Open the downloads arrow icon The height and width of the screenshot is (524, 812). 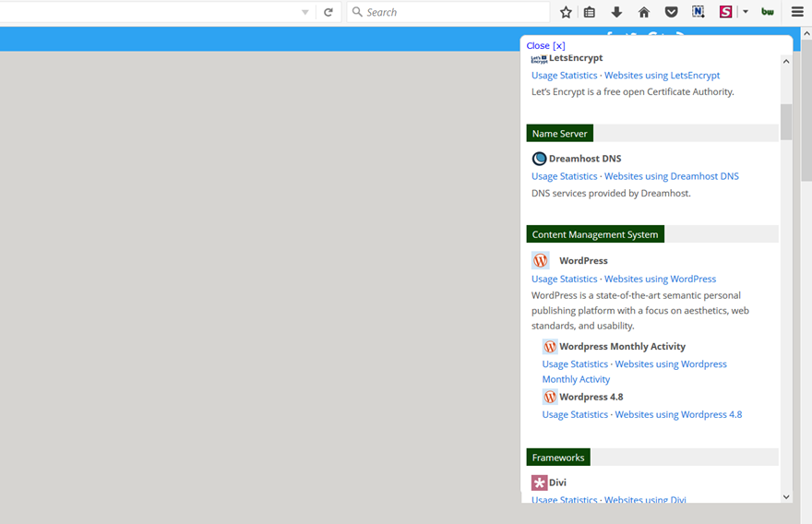click(x=616, y=12)
